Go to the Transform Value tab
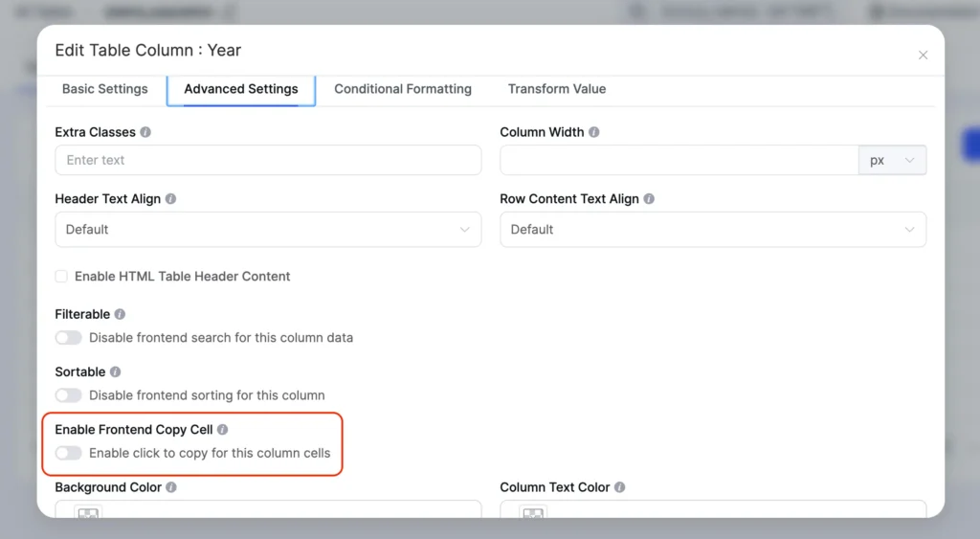980x539 pixels. (x=557, y=89)
